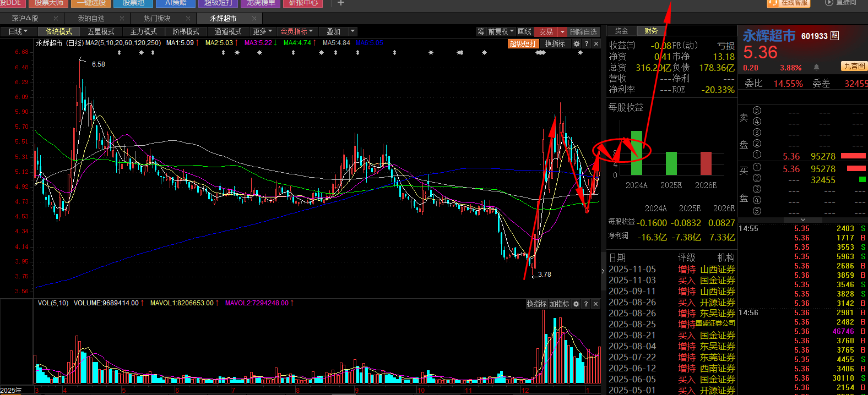Switch to the 深沪A股 tab
868x395 pixels.
pyautogui.click(x=25, y=18)
